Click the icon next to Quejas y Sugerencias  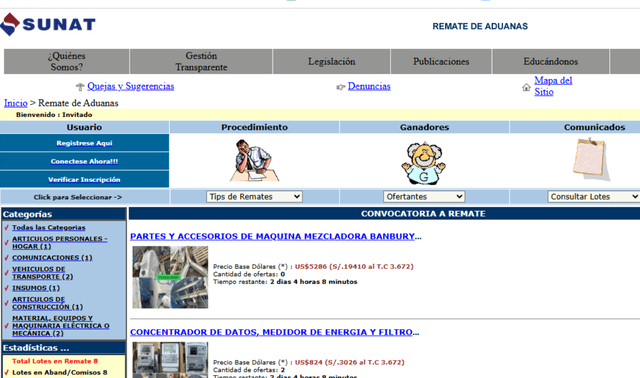point(80,87)
